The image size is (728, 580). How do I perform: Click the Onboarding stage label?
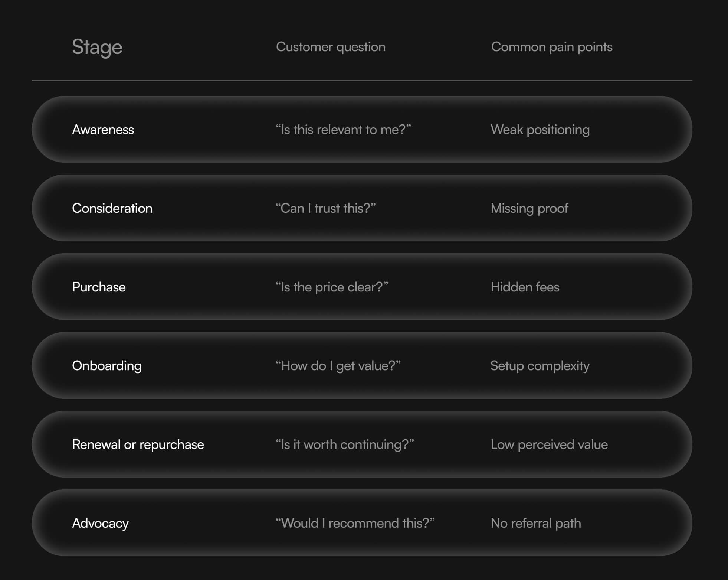tap(106, 366)
